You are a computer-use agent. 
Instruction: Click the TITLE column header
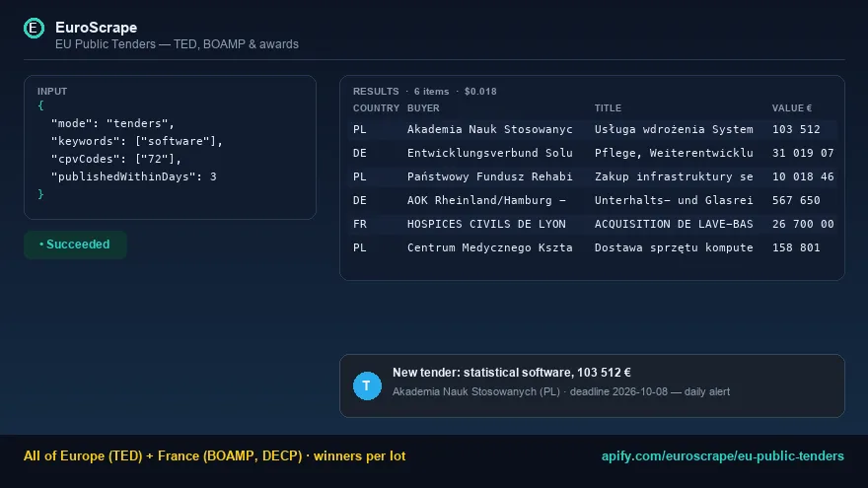tap(608, 107)
